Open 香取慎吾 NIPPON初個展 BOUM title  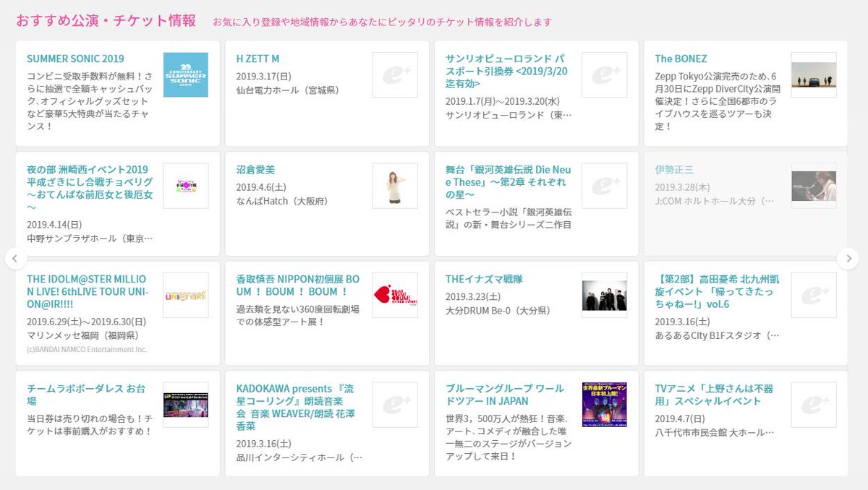297,285
